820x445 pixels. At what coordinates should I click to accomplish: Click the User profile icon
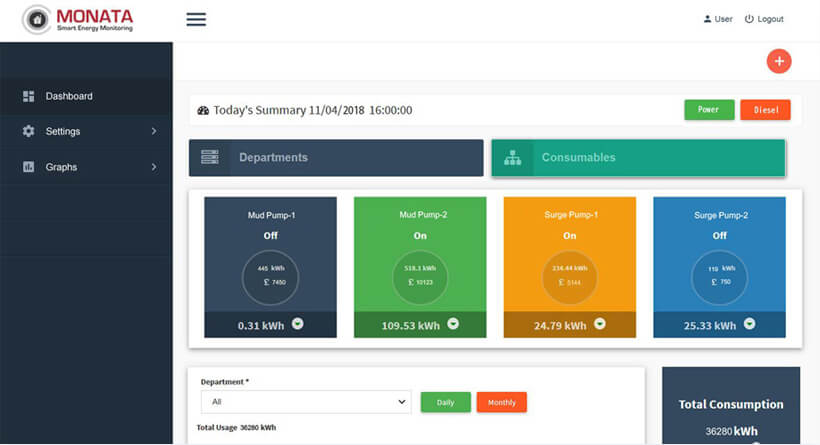click(707, 19)
